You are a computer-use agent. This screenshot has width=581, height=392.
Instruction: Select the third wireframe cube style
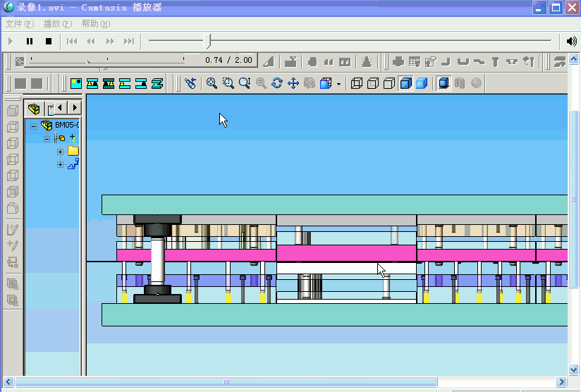click(389, 83)
